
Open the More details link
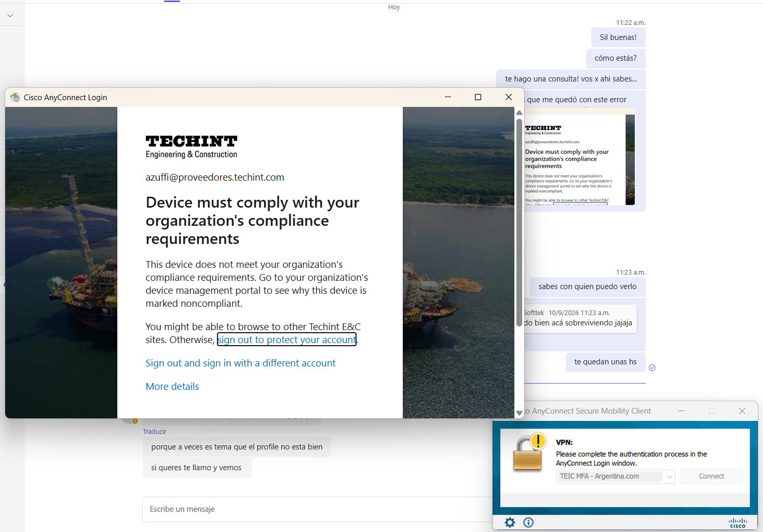click(172, 386)
